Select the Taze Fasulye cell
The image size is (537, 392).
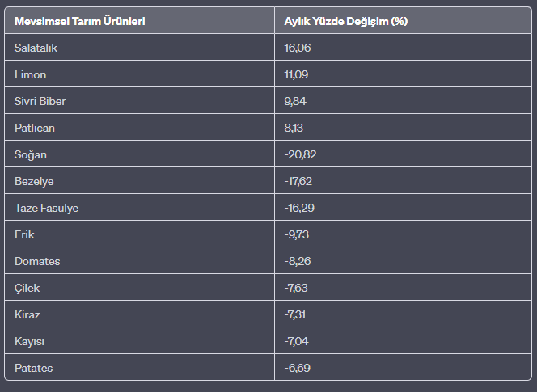pos(139,208)
